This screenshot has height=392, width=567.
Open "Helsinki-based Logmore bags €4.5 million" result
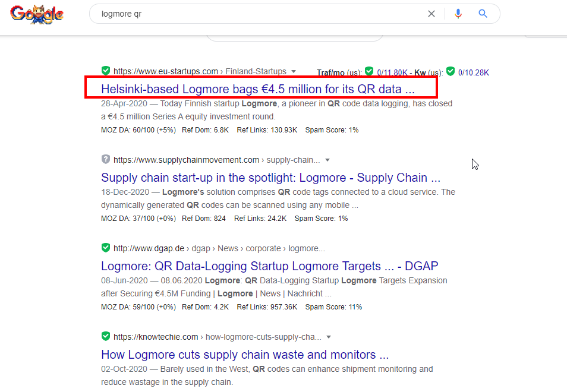coord(258,89)
